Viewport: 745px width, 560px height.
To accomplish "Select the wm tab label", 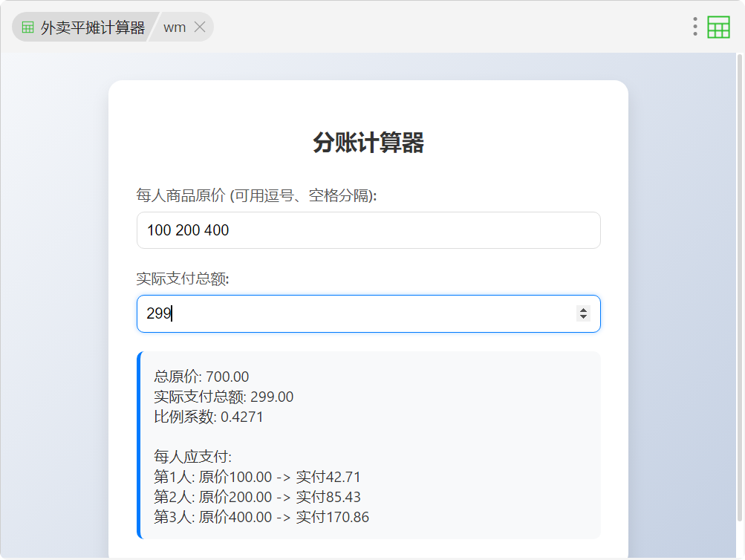I will tap(175, 27).
